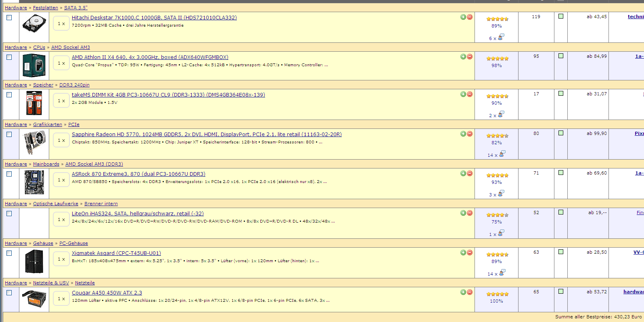Viewport: 644px width, 322px height.
Task: Open the Optische Laufwerke category breadcrumb
Action: tap(56, 204)
